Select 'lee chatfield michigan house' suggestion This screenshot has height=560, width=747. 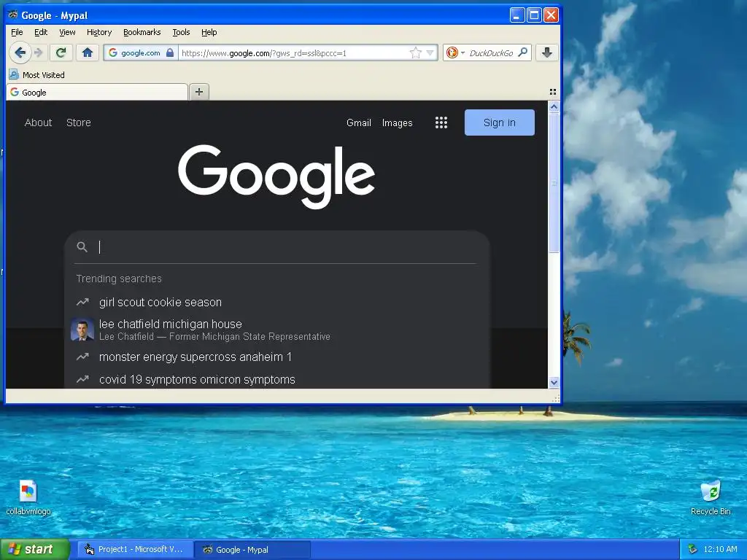pyautogui.click(x=171, y=324)
